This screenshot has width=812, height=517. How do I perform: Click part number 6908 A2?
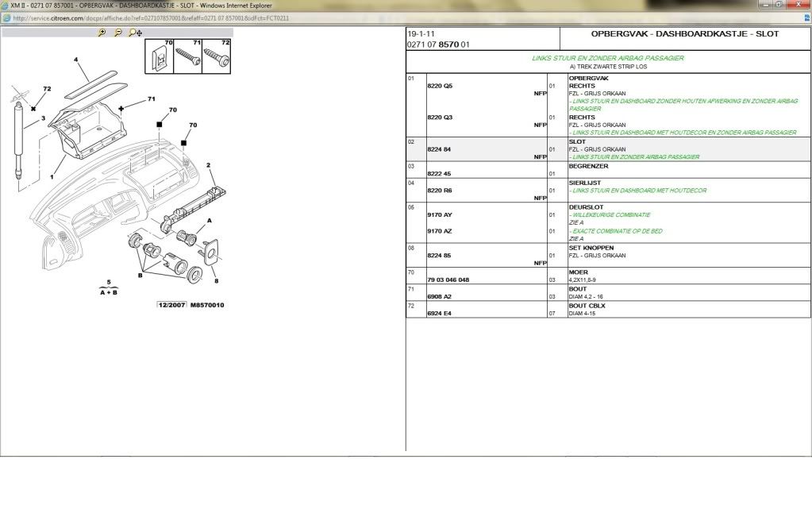[439, 297]
